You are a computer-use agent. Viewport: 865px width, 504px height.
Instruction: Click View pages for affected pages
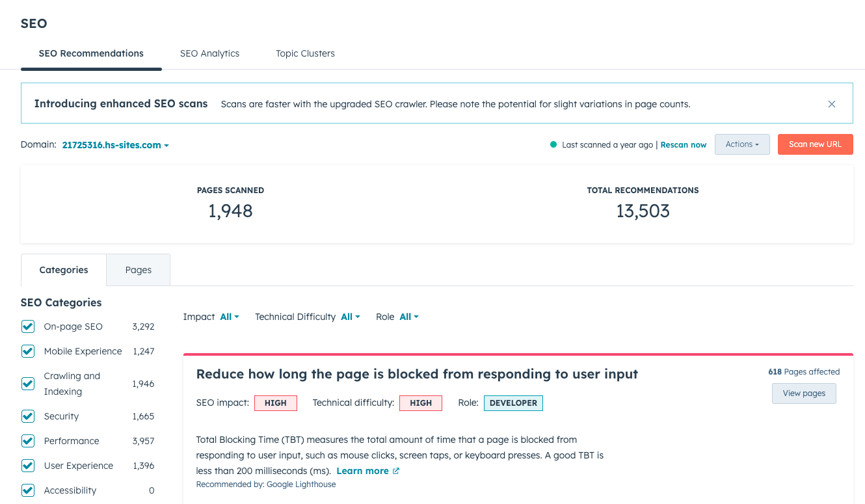click(804, 393)
